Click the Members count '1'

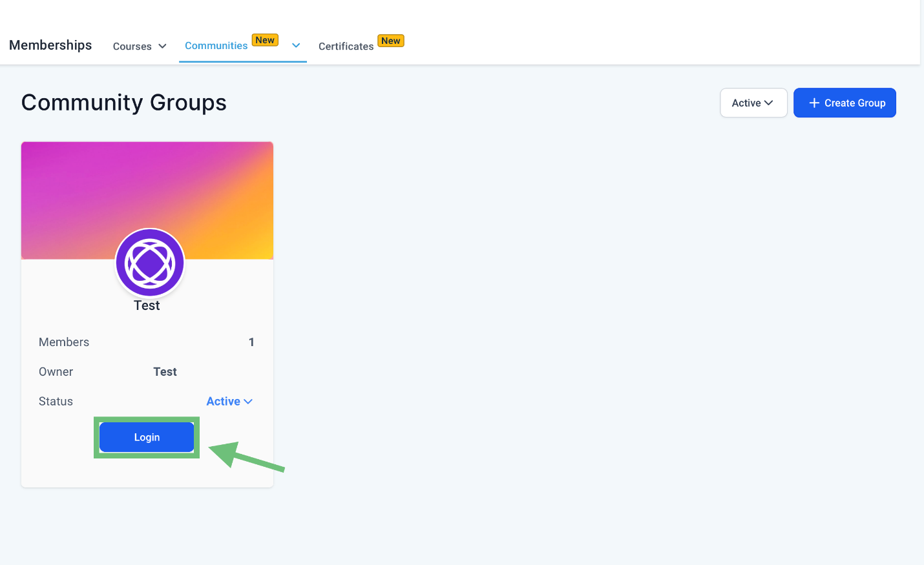(x=251, y=342)
